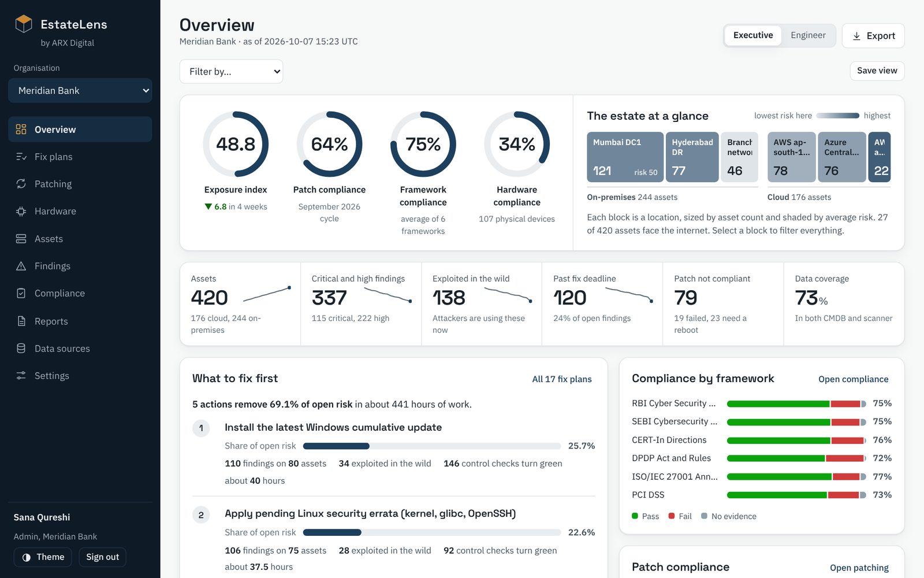The height and width of the screenshot is (578, 924).
Task: Click the Exploited in the wild 138 card
Action: [x=482, y=304]
